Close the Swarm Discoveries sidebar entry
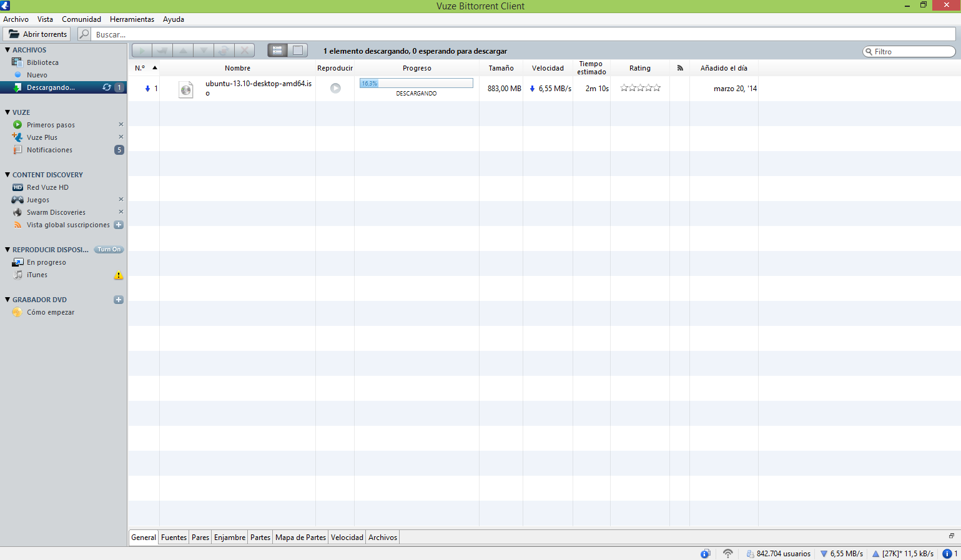This screenshot has width=961, height=560. [x=121, y=212]
